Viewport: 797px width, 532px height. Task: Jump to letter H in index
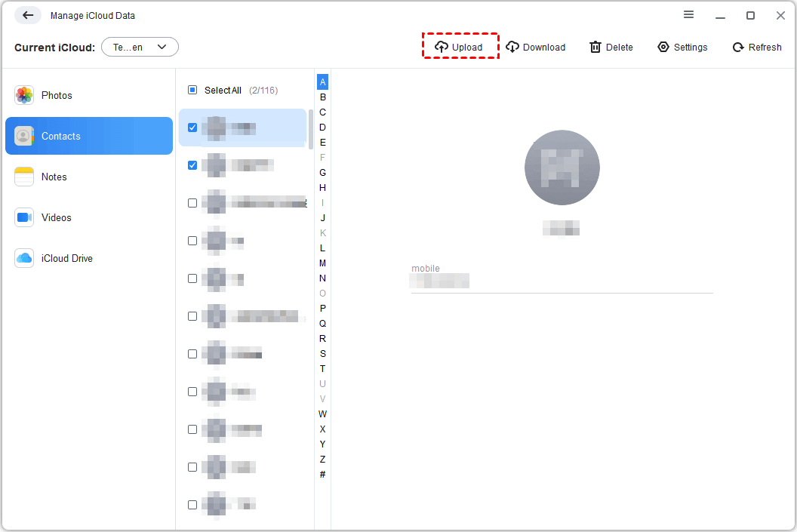coord(322,187)
